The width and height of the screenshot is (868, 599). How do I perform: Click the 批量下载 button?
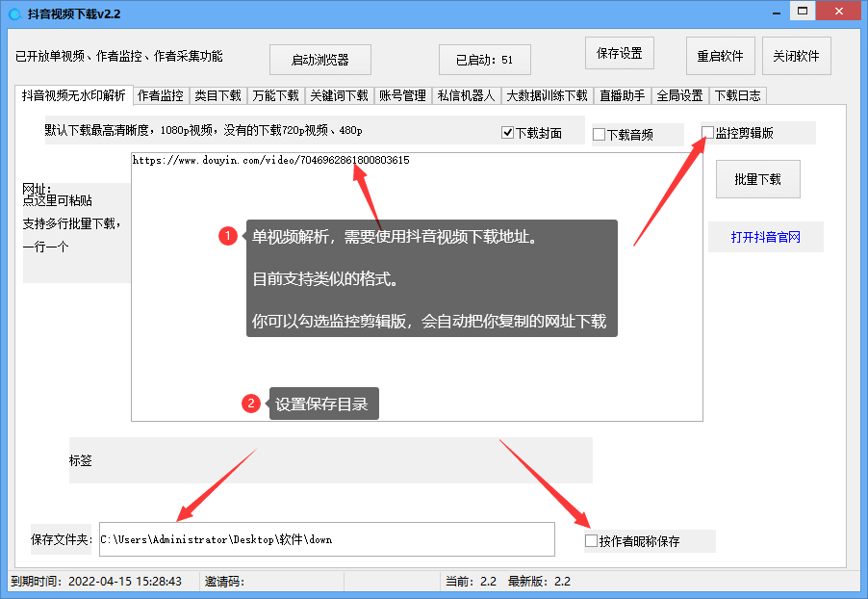click(x=758, y=179)
